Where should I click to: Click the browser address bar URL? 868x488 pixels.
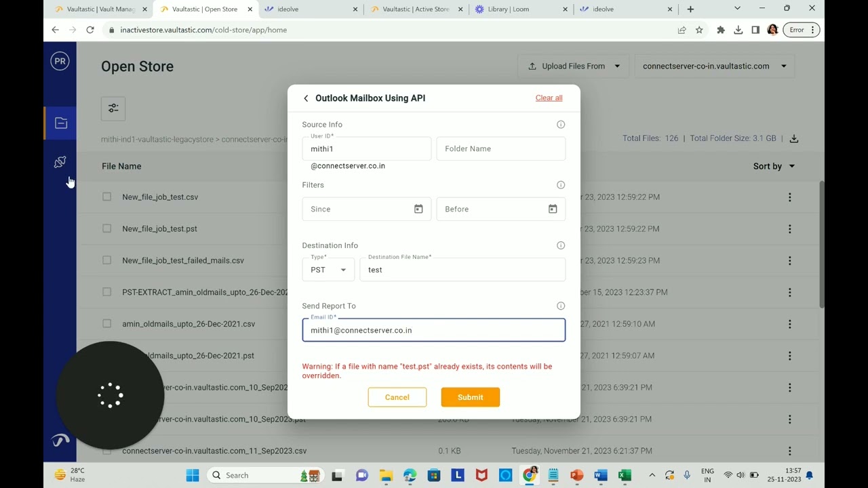(203, 30)
